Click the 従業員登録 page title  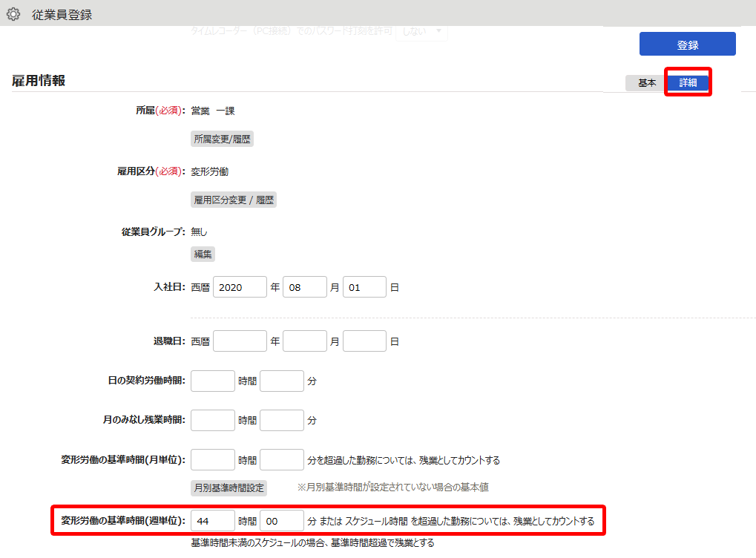click(62, 15)
